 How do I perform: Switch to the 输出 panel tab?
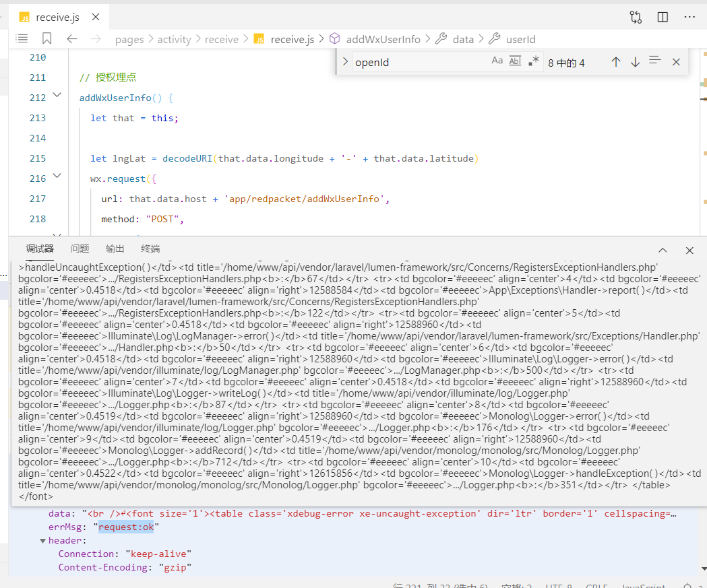click(x=115, y=249)
